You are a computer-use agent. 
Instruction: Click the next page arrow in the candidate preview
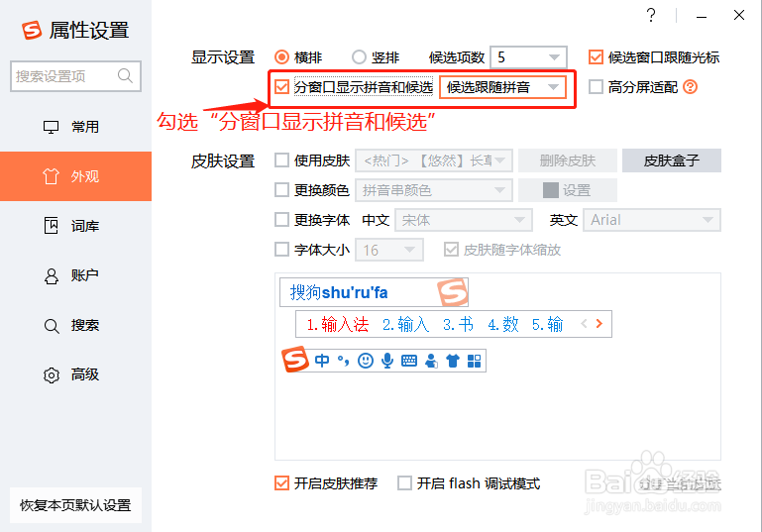(x=599, y=324)
